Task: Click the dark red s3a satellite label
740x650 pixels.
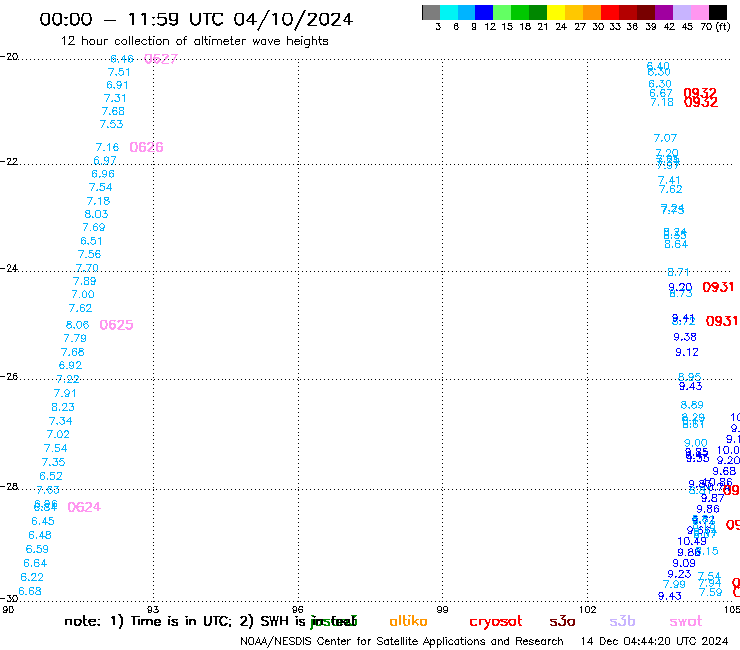Action: click(562, 622)
